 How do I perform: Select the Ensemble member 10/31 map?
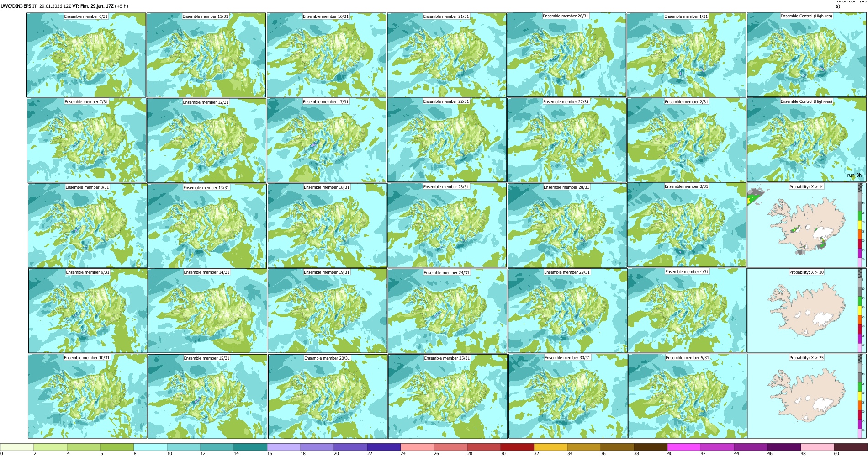(x=88, y=396)
